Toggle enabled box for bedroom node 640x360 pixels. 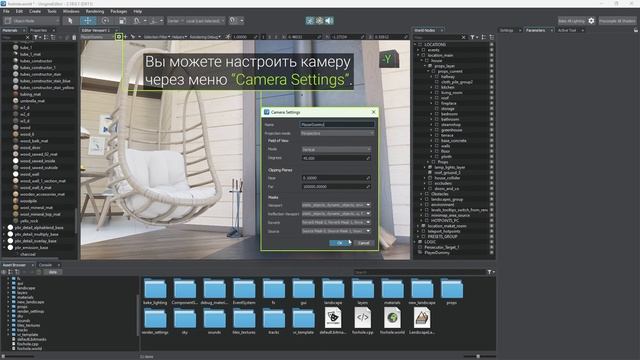coord(491,114)
